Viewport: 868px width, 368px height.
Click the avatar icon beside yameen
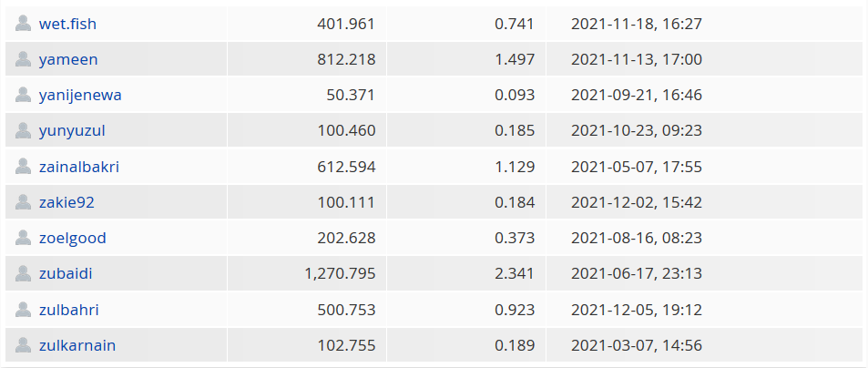pos(24,58)
